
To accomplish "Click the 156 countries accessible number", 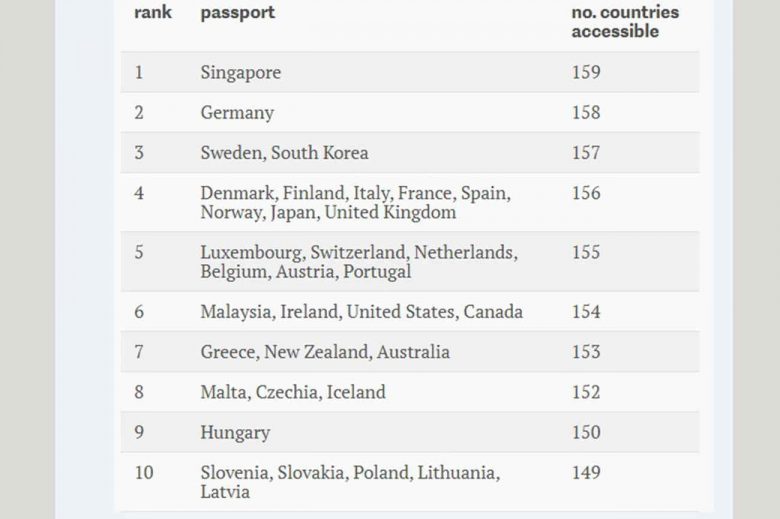I will [586, 193].
